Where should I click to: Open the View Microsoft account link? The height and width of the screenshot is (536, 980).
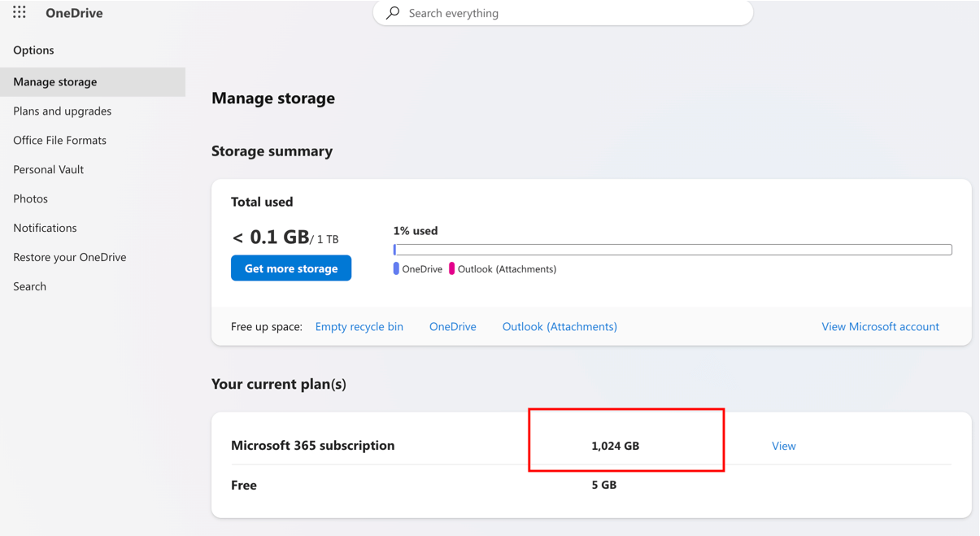pos(880,326)
